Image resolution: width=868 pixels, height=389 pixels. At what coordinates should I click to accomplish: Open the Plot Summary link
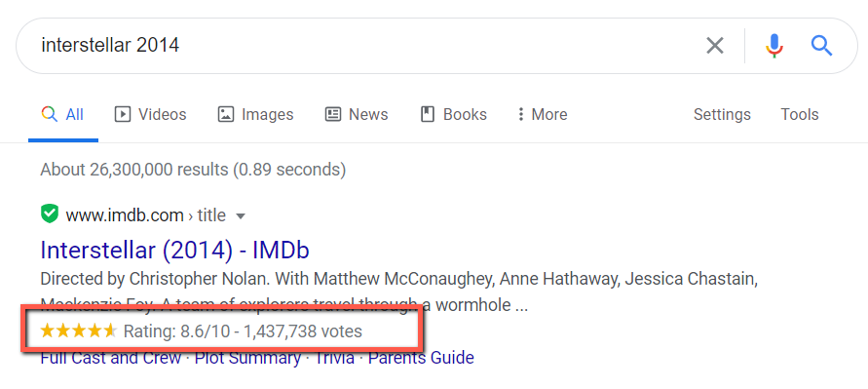point(247,358)
